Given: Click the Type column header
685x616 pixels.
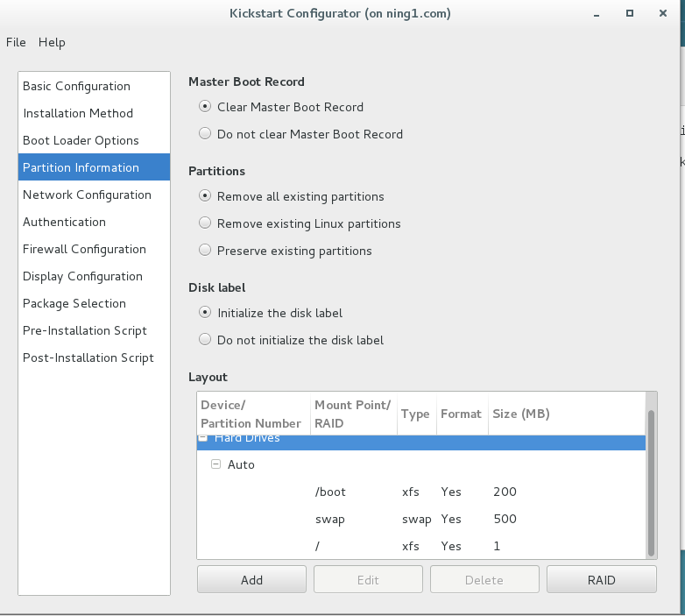Looking at the screenshot, I should [417, 414].
